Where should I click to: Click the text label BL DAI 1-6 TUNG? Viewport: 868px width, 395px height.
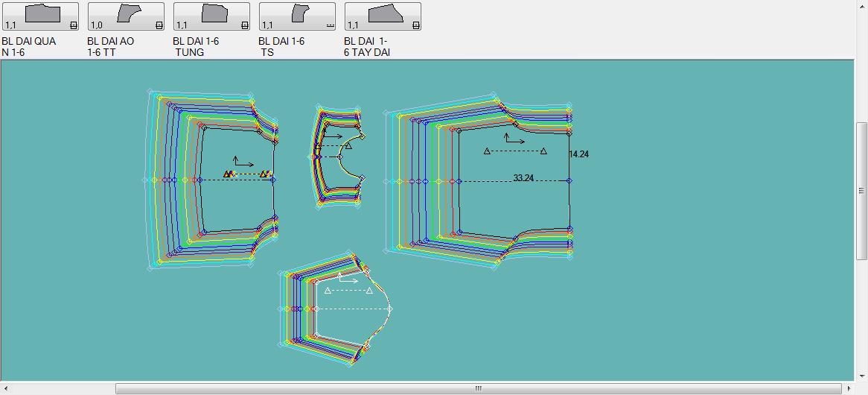(196, 47)
